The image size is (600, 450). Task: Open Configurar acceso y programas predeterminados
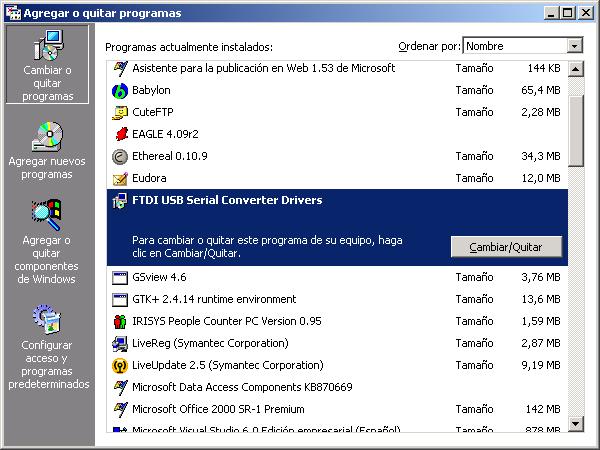(x=47, y=320)
